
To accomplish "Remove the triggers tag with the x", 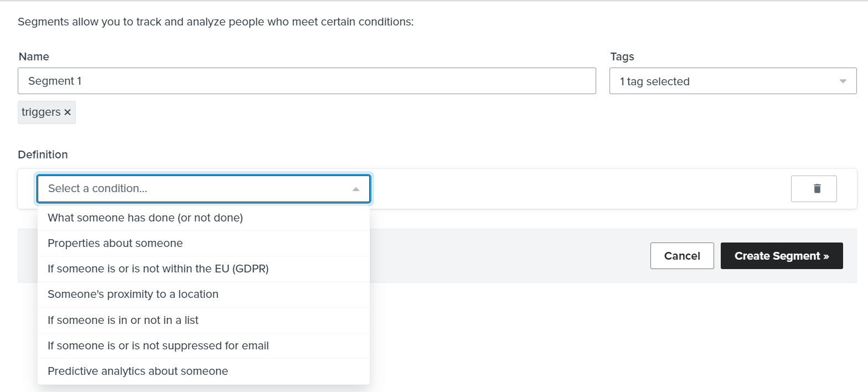I will pyautogui.click(x=68, y=112).
